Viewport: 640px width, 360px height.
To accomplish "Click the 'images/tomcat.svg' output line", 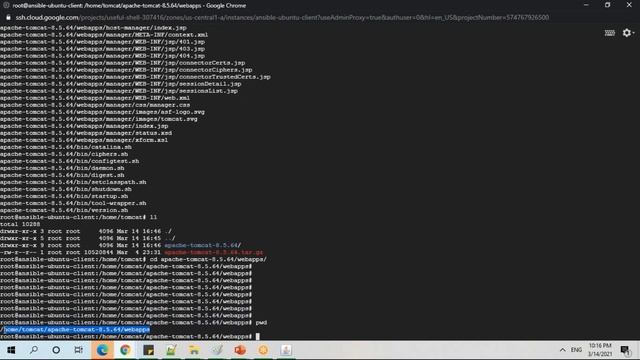I will 99,119.
